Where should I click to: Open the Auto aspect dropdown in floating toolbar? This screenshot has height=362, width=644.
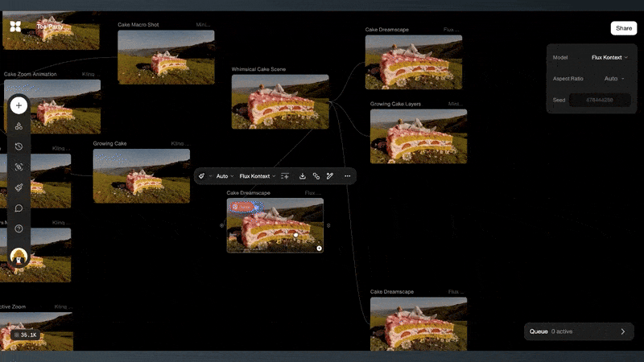225,176
